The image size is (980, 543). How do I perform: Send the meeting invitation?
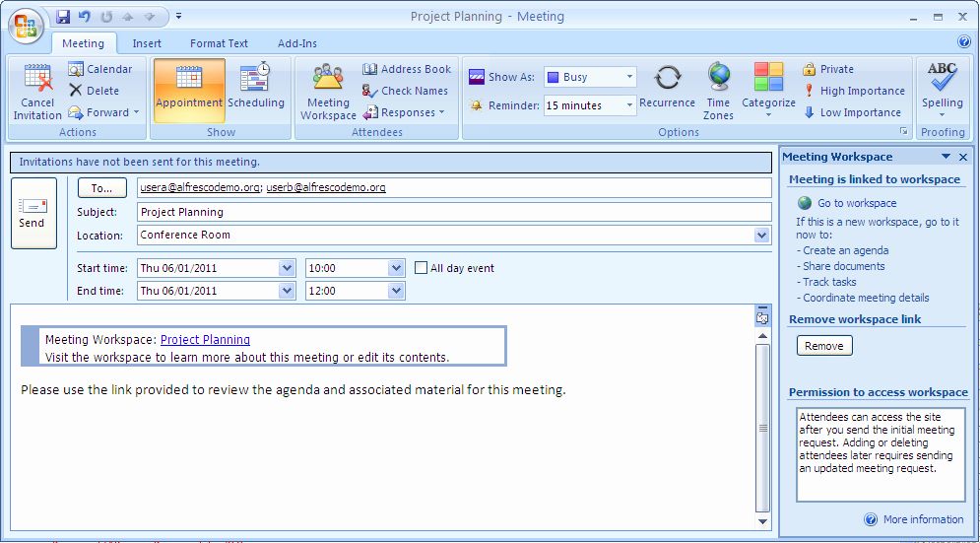[33, 213]
